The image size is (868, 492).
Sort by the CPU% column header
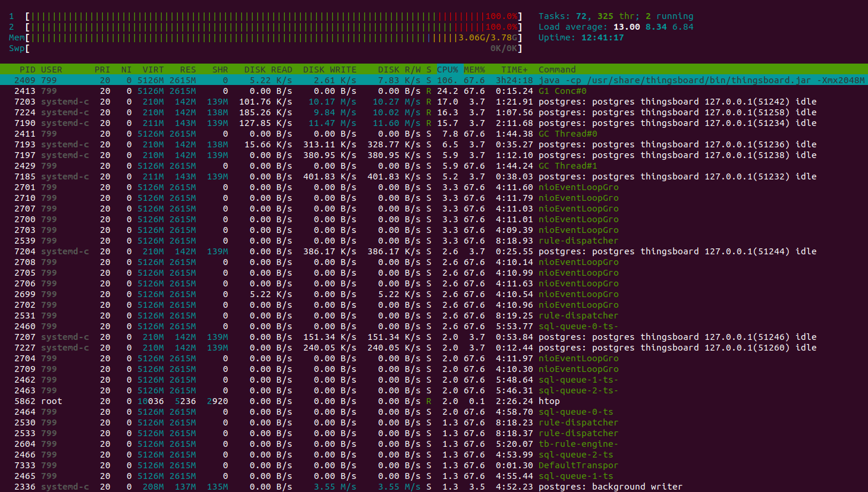[447, 70]
